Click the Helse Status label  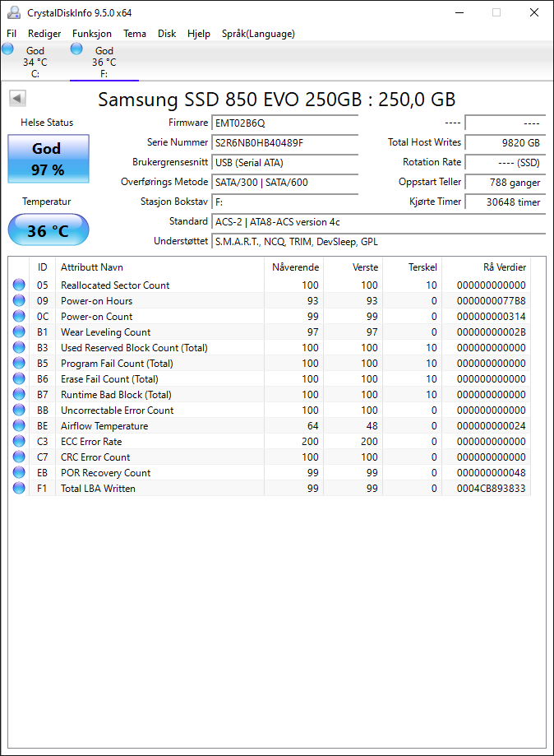(47, 123)
